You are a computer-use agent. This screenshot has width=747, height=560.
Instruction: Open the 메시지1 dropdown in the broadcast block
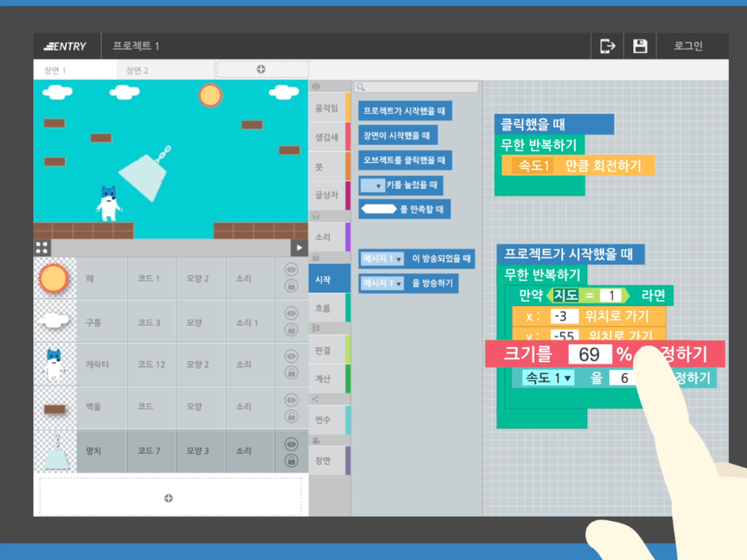(382, 283)
